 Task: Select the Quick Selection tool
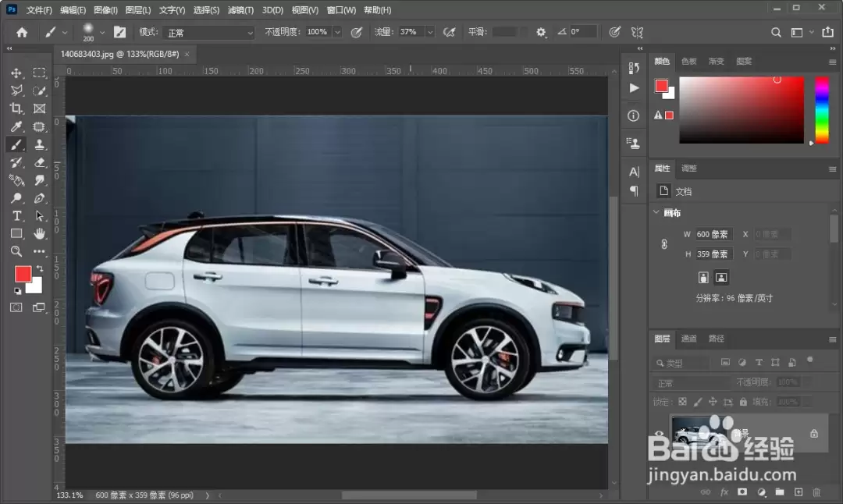(x=39, y=91)
